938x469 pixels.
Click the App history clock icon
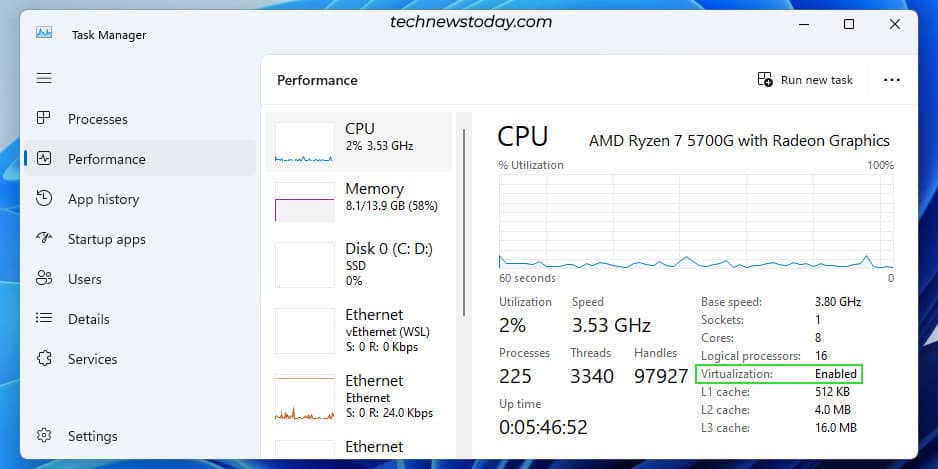pyautogui.click(x=44, y=199)
